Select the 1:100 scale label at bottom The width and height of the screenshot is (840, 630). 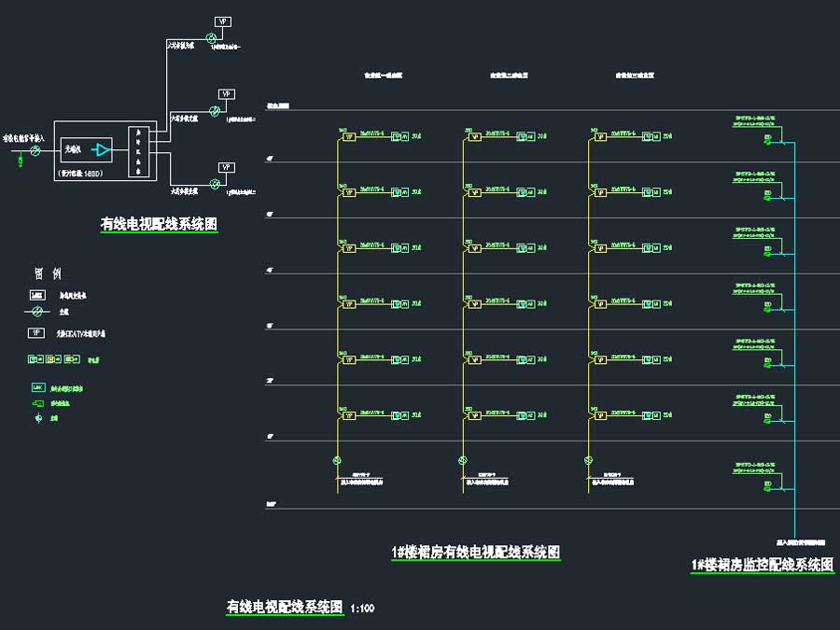click(362, 609)
